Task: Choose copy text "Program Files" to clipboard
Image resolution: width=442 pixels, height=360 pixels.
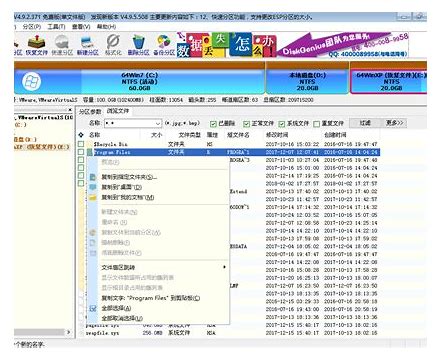Action: pyautogui.click(x=151, y=298)
